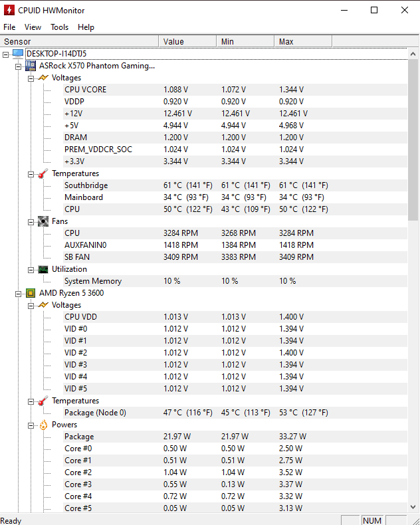Collapse the Fans group
The width and height of the screenshot is (420, 525).
31,223
